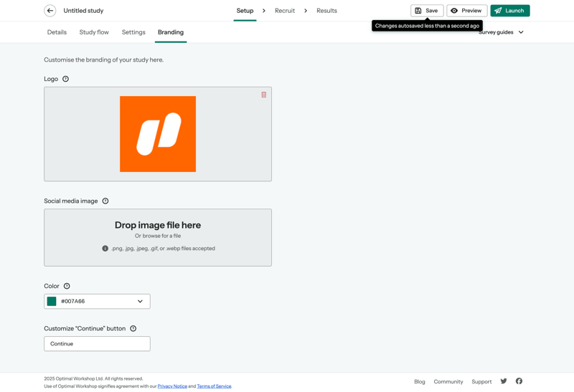The width and height of the screenshot is (574, 392).
Task: Show the Color help tooltip icon
Action: click(67, 286)
